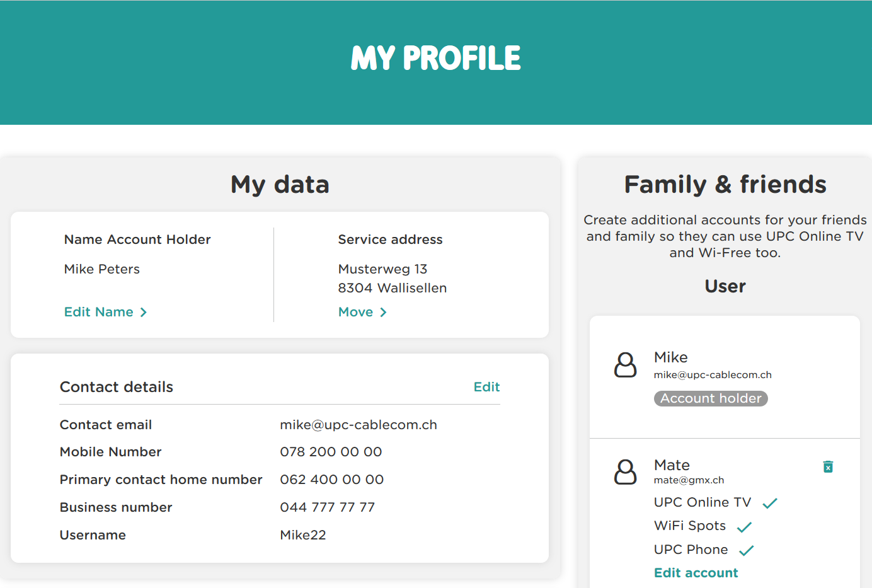Click the chevron next to Move

point(383,312)
